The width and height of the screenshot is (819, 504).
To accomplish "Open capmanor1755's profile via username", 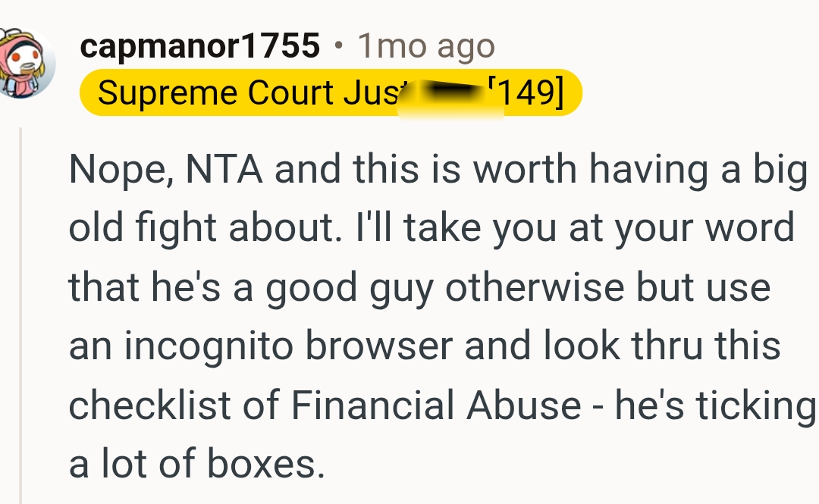I will pos(199,47).
